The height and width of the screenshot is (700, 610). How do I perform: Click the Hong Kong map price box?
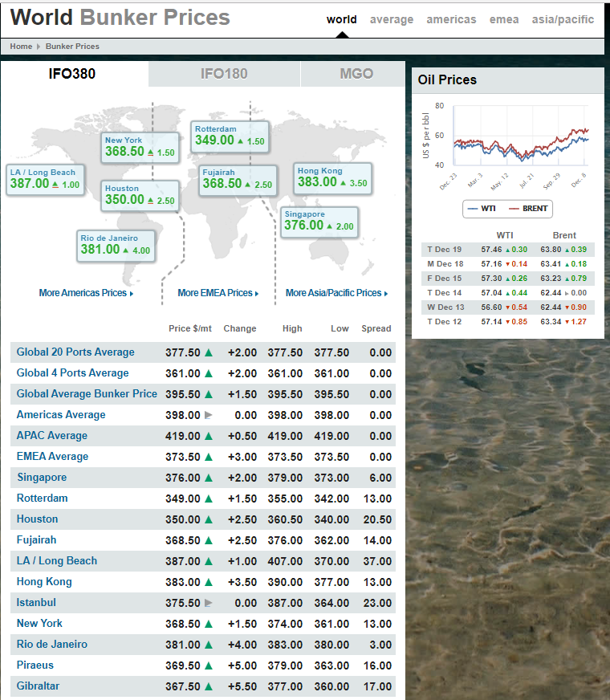tap(332, 178)
